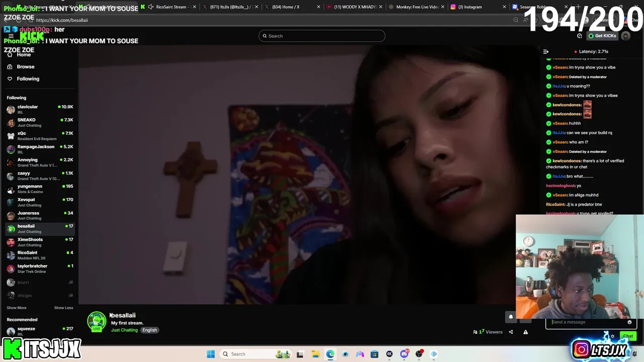This screenshot has height=362, width=644.
Task: Open clavicular's channel in Following list
Action: point(40,109)
